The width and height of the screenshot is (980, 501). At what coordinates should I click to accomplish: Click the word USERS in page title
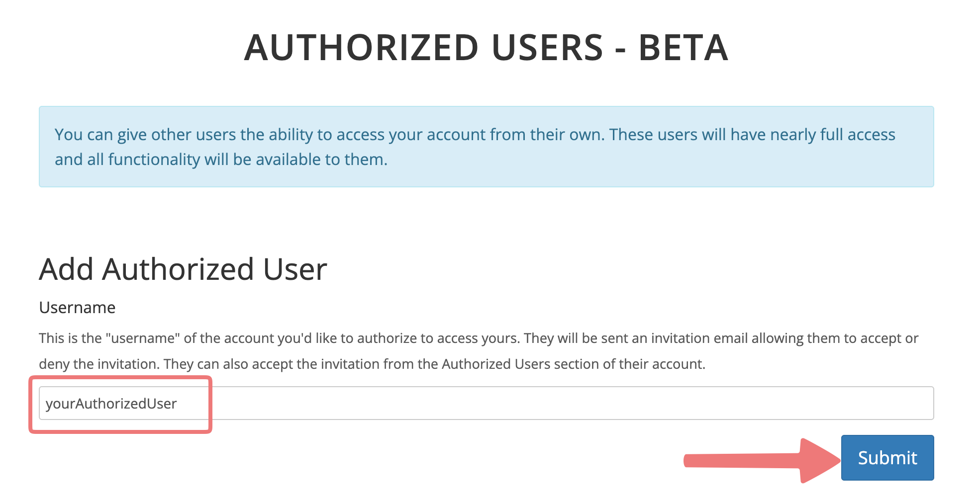click(x=548, y=48)
